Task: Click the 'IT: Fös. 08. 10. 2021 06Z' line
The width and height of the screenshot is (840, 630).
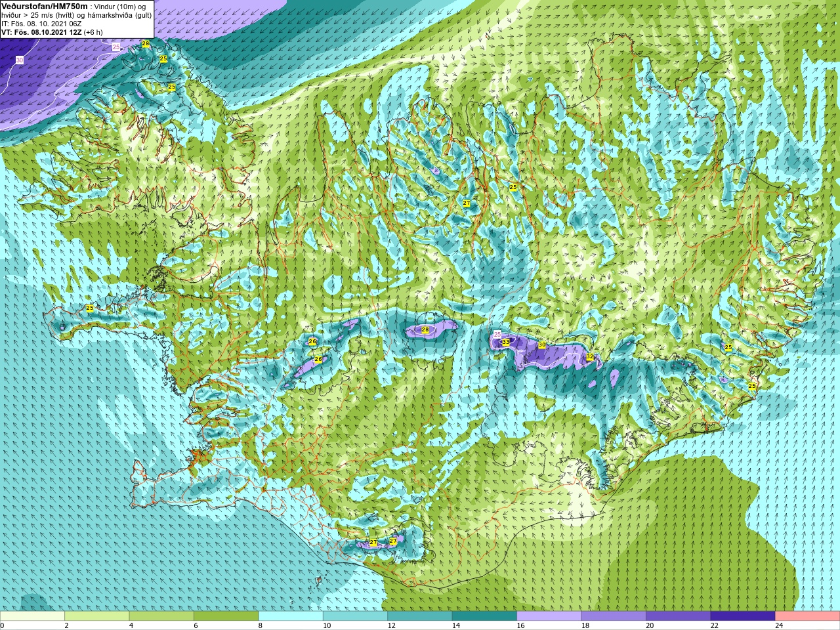Action: 41,24
